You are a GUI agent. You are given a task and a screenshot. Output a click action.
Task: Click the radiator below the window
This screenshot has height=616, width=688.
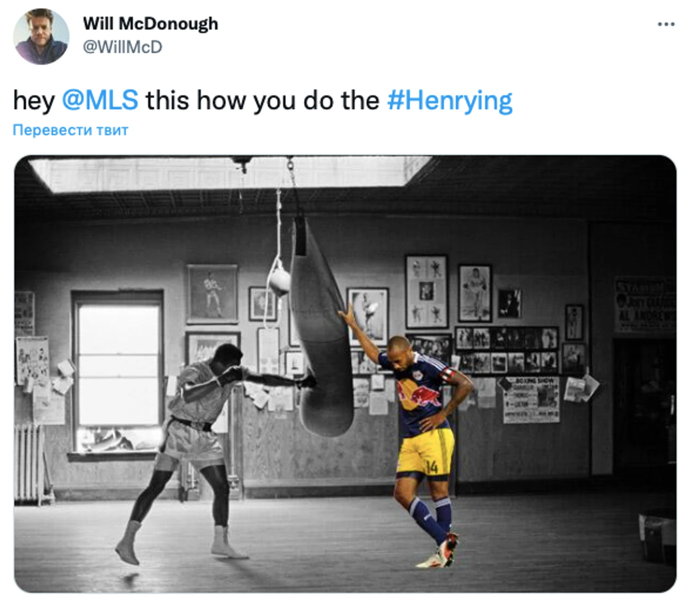coord(31,462)
